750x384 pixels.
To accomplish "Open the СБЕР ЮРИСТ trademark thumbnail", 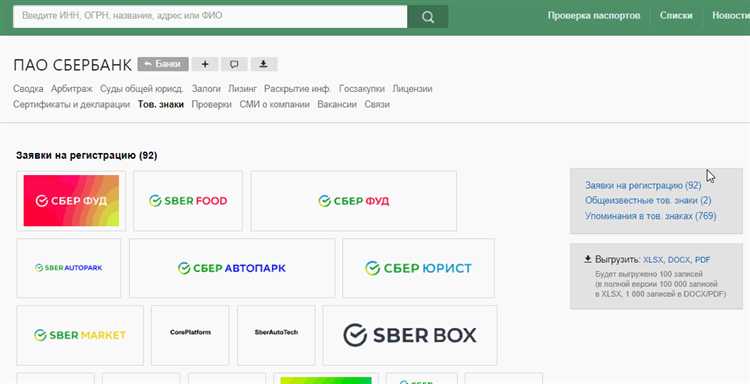I will (419, 268).
